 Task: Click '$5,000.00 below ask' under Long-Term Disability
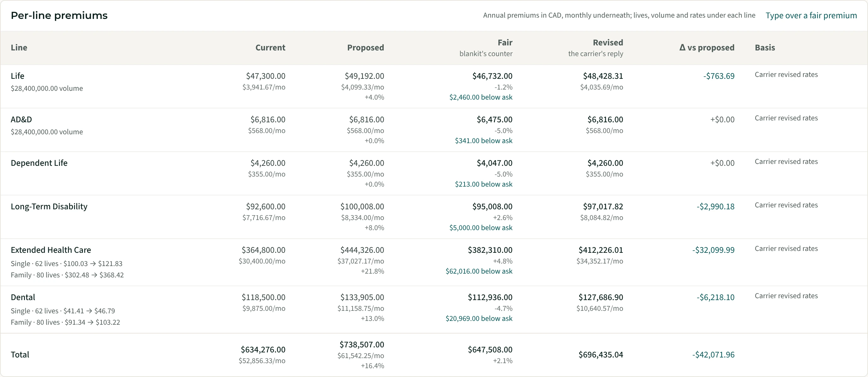481,228
